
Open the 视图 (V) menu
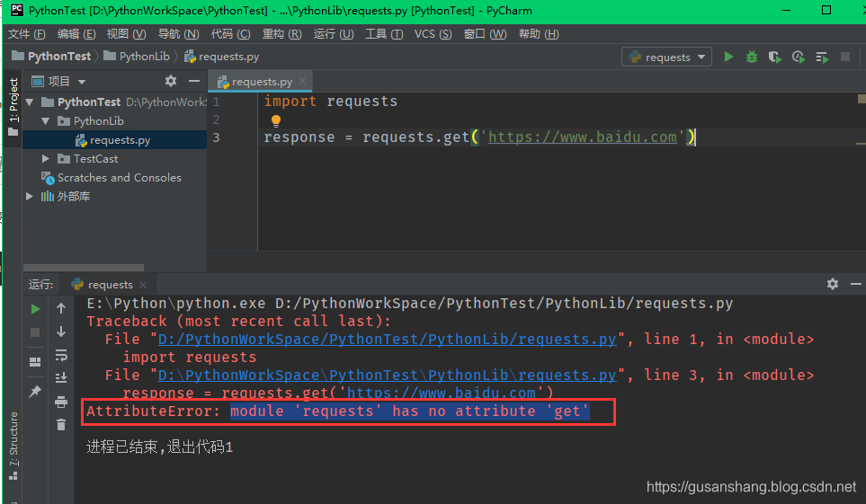point(127,34)
